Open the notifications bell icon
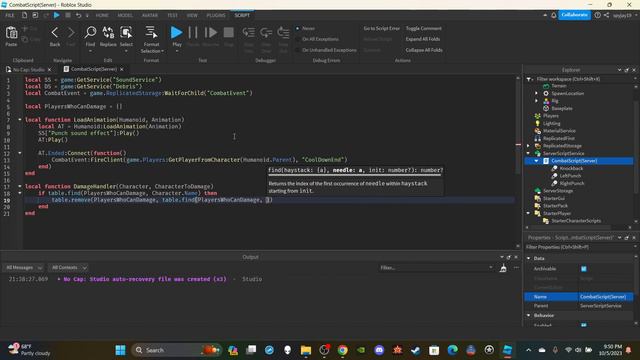 pyautogui.click(x=553, y=15)
